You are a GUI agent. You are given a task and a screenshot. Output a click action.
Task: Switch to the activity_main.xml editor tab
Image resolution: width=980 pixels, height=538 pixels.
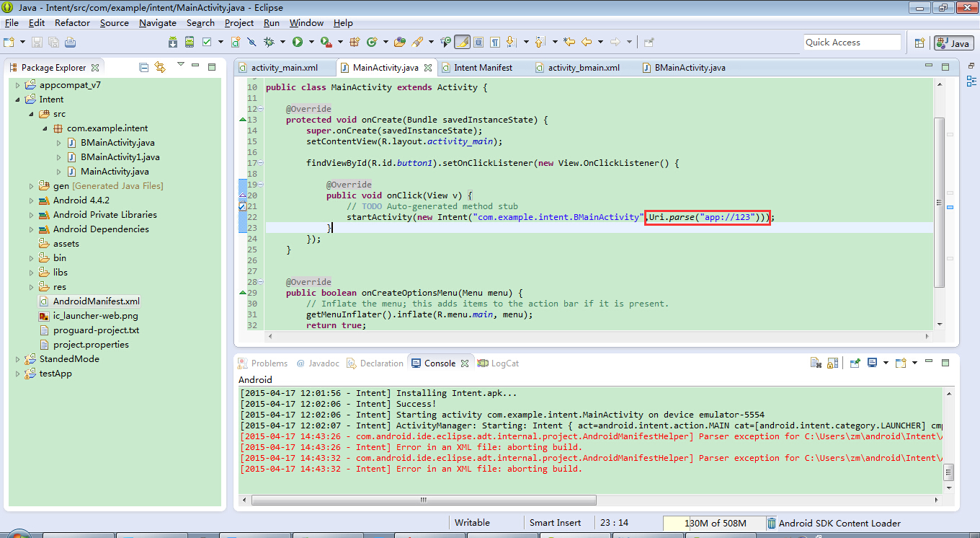point(285,68)
